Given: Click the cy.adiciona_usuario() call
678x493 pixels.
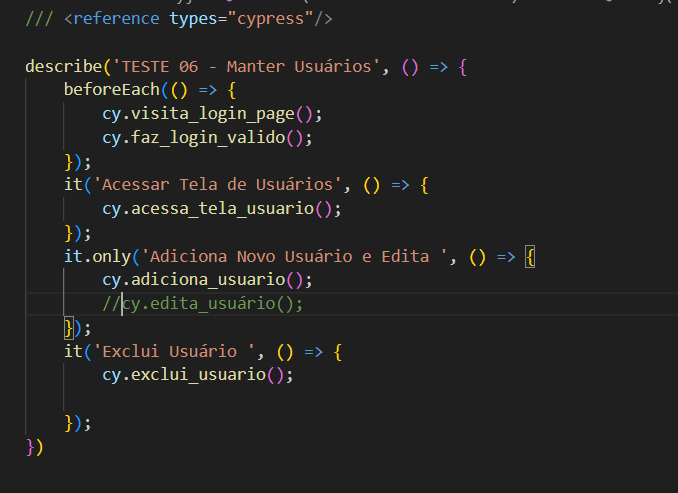Looking at the screenshot, I should 207,280.
